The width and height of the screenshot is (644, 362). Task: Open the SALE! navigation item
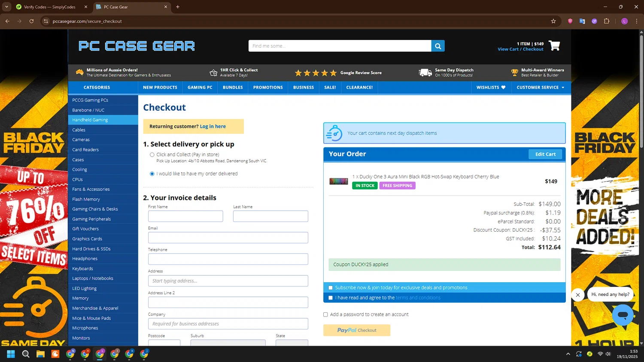(x=330, y=87)
